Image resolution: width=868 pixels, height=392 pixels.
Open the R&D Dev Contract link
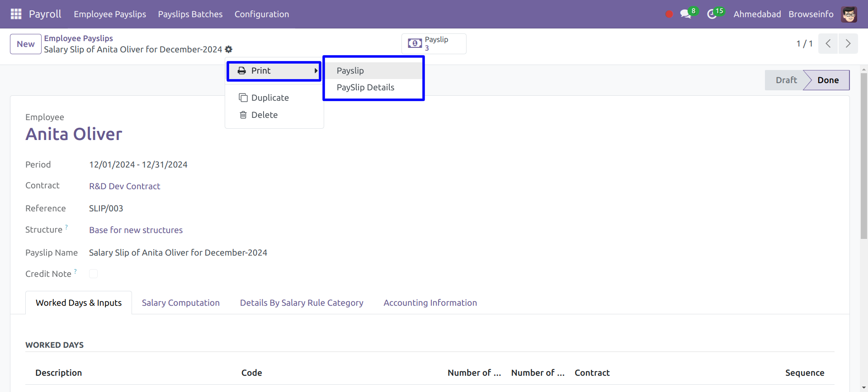[x=124, y=187]
